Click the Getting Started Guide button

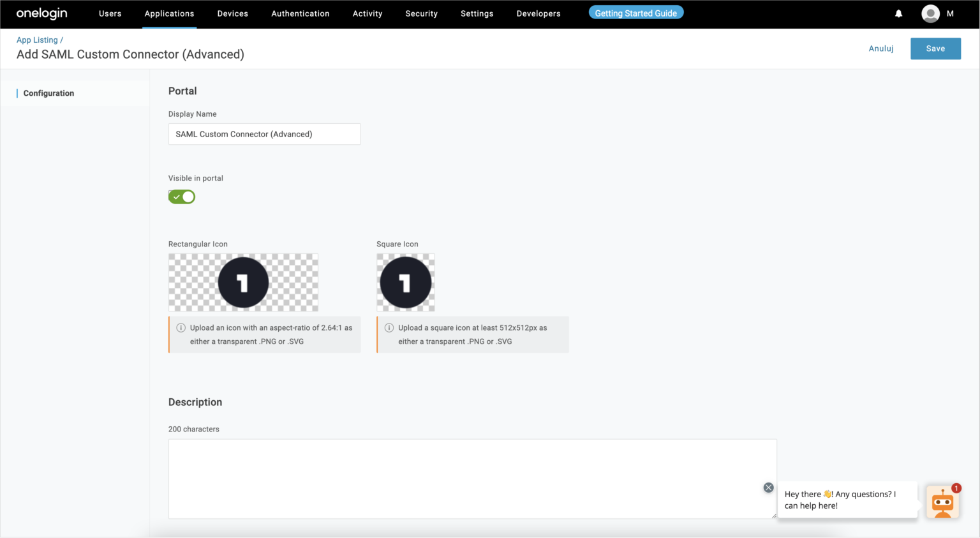[636, 13]
